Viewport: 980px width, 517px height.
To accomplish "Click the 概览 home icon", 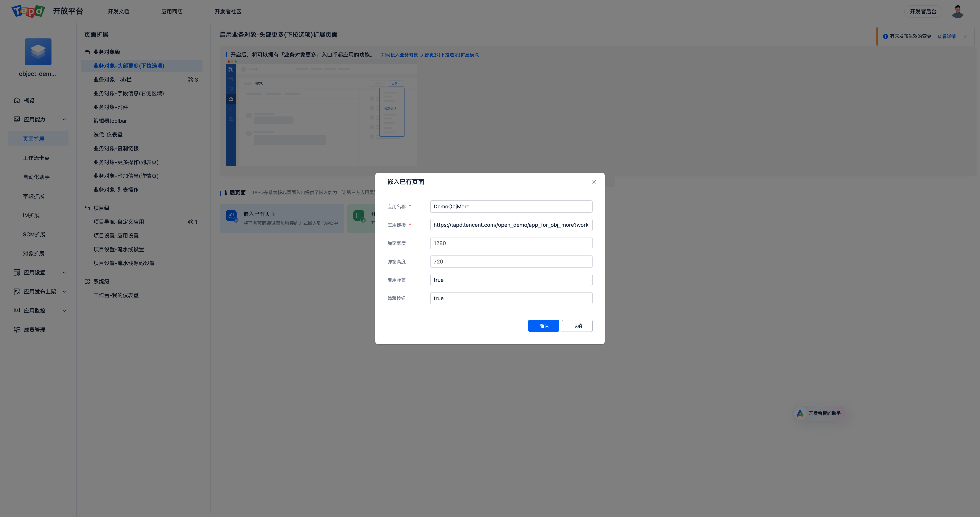I will coord(17,100).
